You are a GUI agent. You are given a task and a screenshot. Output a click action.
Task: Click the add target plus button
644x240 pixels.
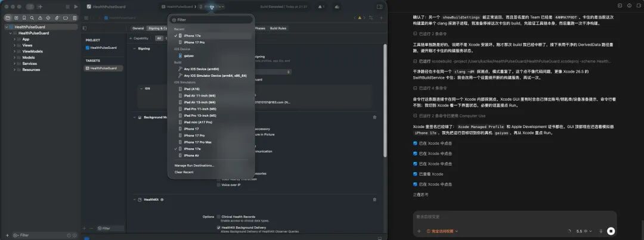tap(84, 228)
